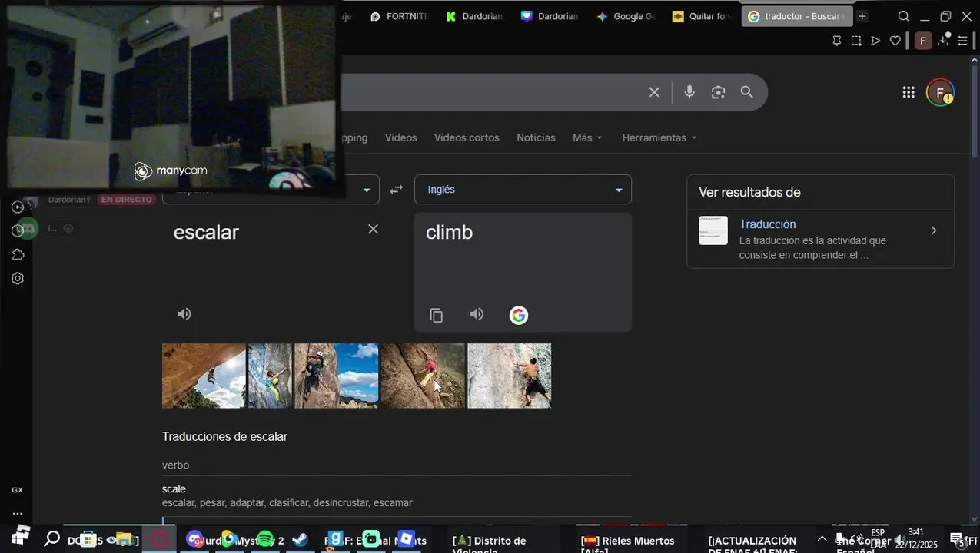This screenshot has width=980, height=553.
Task: Open the Dardorian tab with purple heart icon
Action: (x=550, y=16)
